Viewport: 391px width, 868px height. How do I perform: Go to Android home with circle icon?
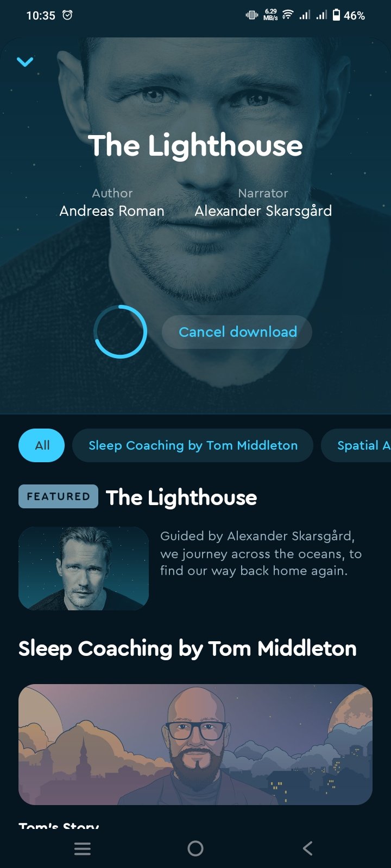(x=195, y=848)
